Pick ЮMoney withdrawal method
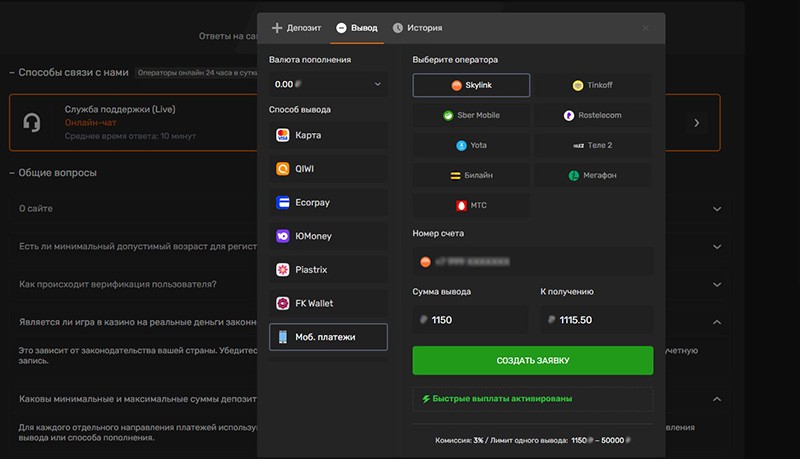 [x=328, y=236]
